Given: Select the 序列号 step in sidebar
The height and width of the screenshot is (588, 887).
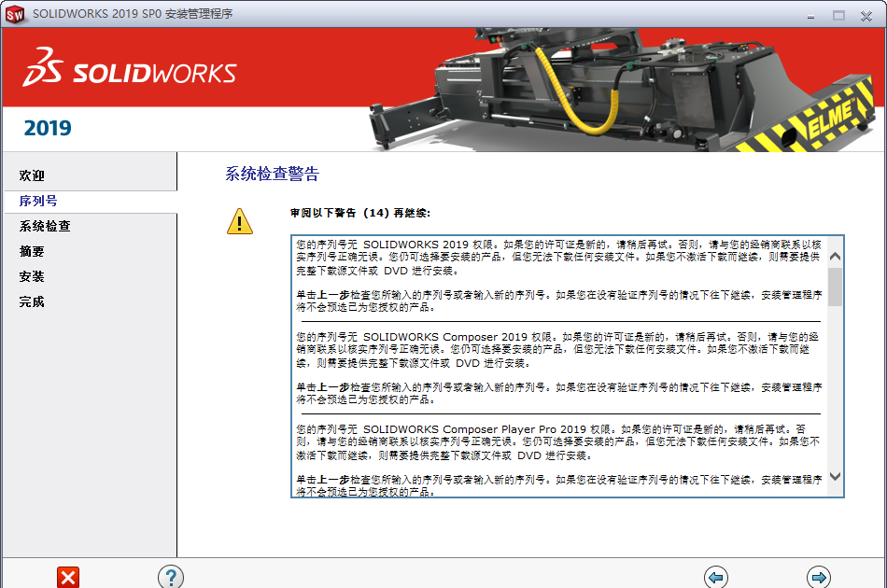Looking at the screenshot, I should coord(38,201).
